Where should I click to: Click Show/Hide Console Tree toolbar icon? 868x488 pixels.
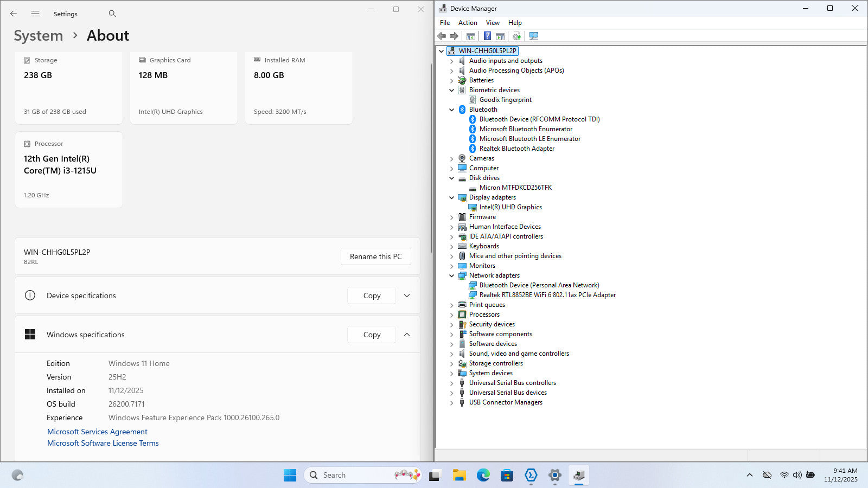point(471,36)
